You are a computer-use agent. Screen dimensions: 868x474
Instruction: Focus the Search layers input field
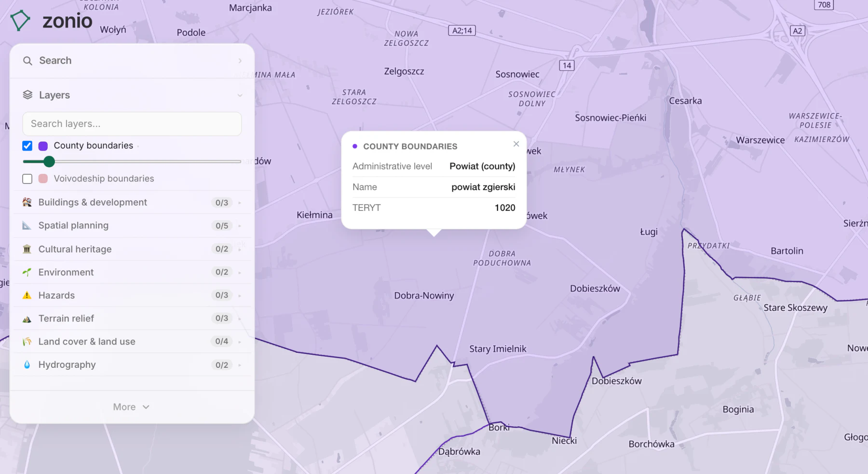(132, 124)
